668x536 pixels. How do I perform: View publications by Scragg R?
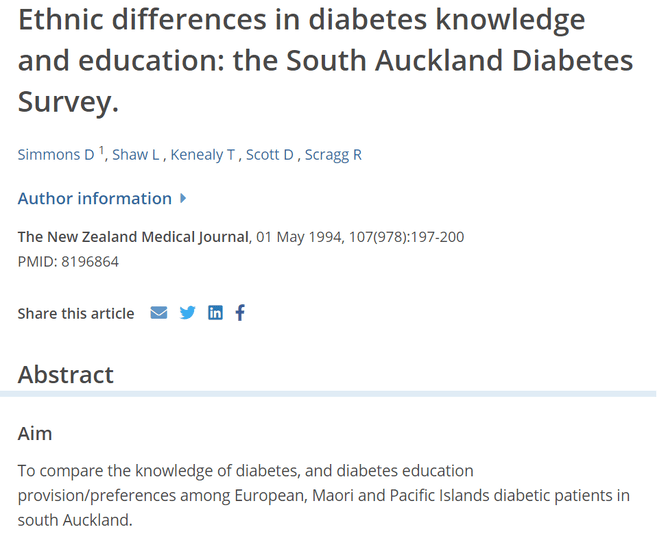coord(333,154)
